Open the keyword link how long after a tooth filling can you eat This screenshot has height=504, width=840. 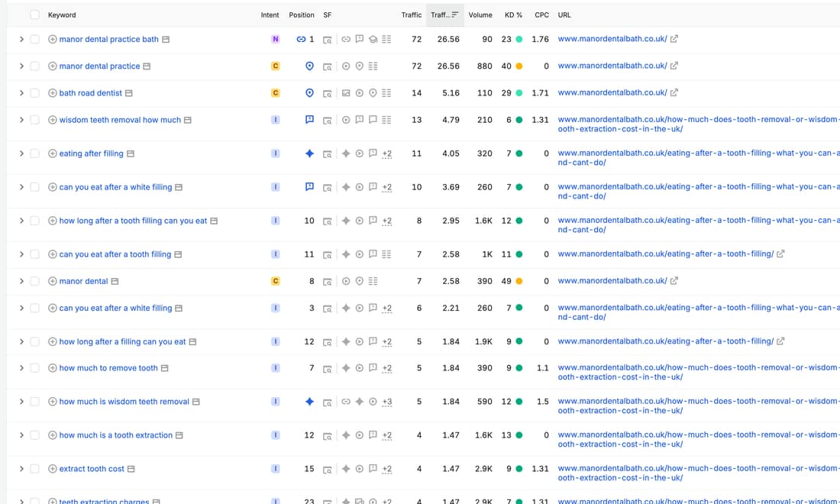click(x=133, y=221)
